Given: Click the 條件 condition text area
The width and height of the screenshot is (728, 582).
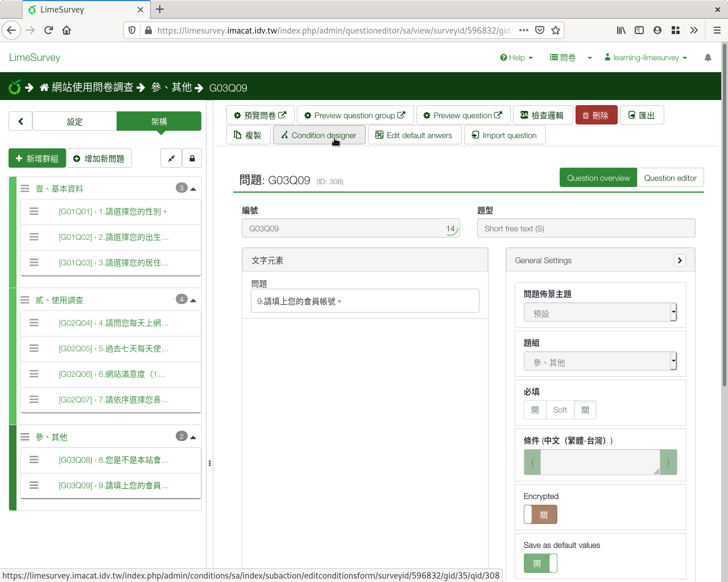Looking at the screenshot, I should coord(600,462).
